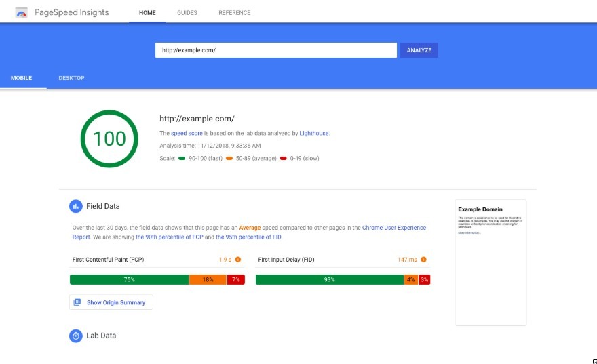Click the FID green 93% bar segment
This screenshot has width=597, height=364.
[x=329, y=279]
